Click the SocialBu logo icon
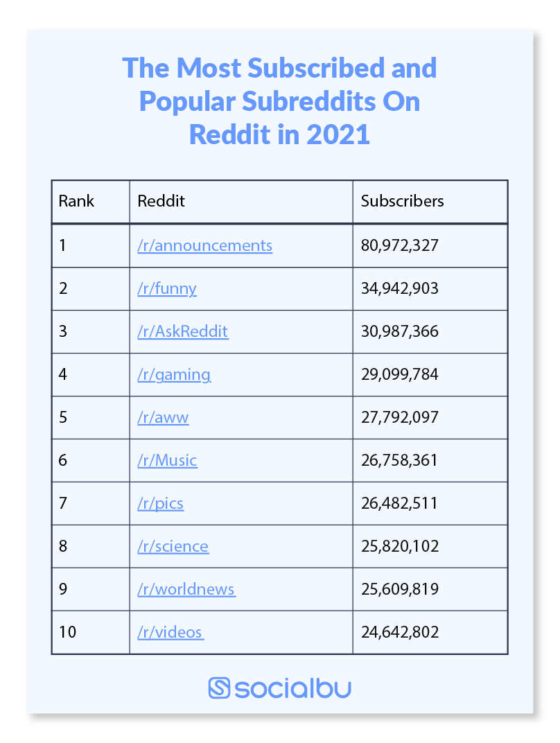This screenshot has height=743, width=560. pyautogui.click(x=219, y=688)
